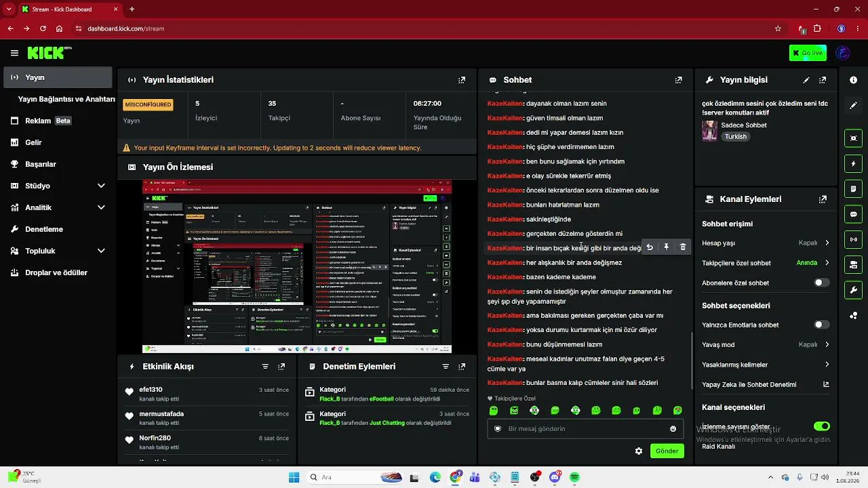Open the profile avatar menu
868x488 pixels.
843,53
